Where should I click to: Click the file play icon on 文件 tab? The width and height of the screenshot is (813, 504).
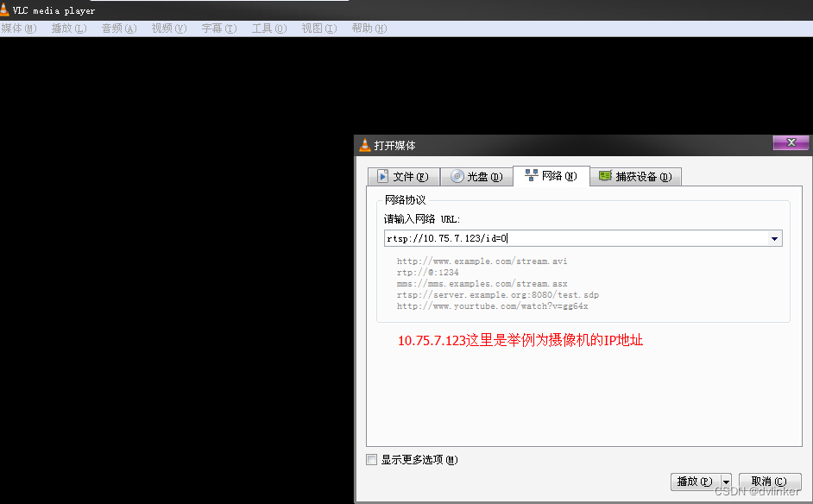[382, 176]
